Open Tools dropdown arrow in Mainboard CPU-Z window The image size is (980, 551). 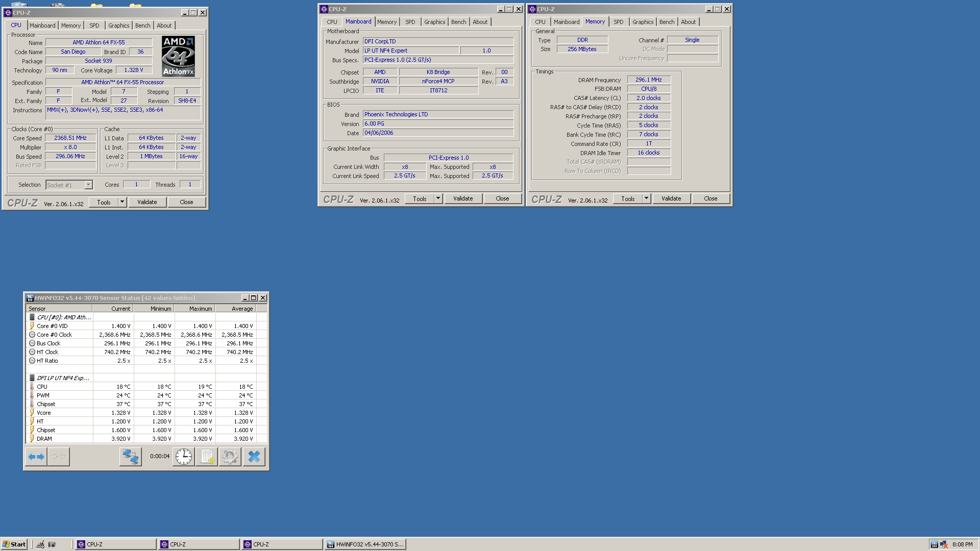438,198
